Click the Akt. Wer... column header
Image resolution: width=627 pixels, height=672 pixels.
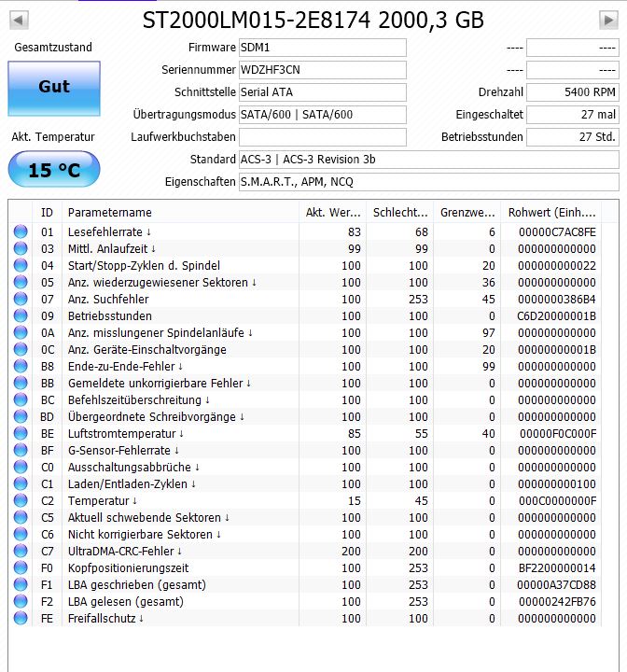(x=332, y=213)
